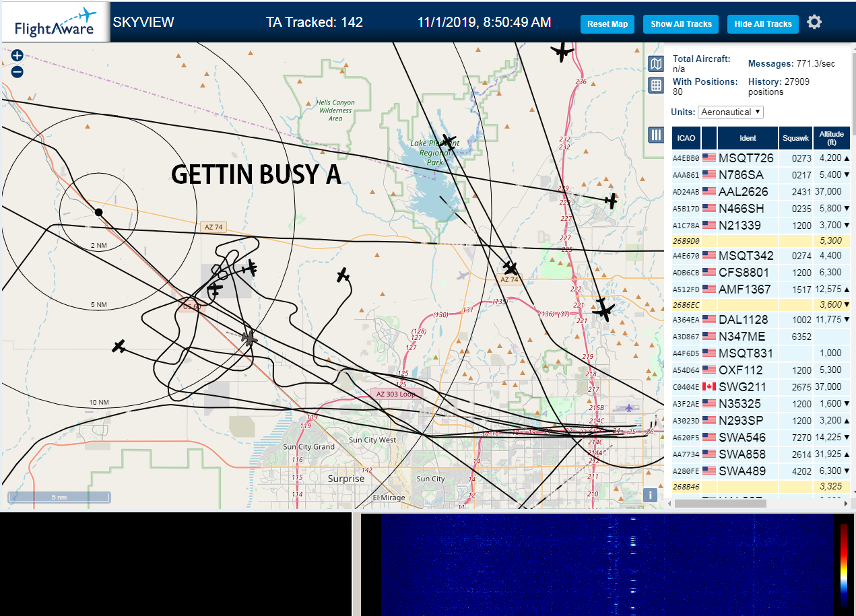Select aircraft row MSQT831
The image size is (856, 616).
pyautogui.click(x=761, y=353)
